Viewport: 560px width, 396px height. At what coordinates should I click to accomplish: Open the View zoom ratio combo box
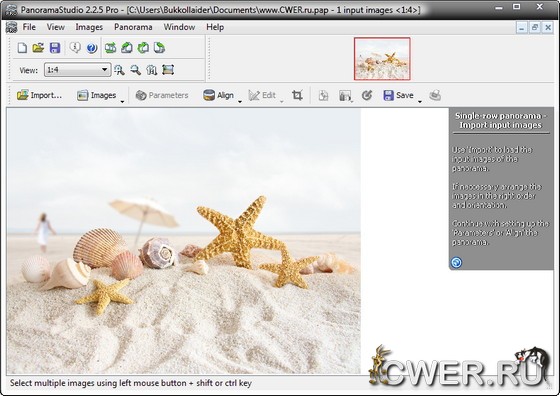pyautogui.click(x=77, y=70)
